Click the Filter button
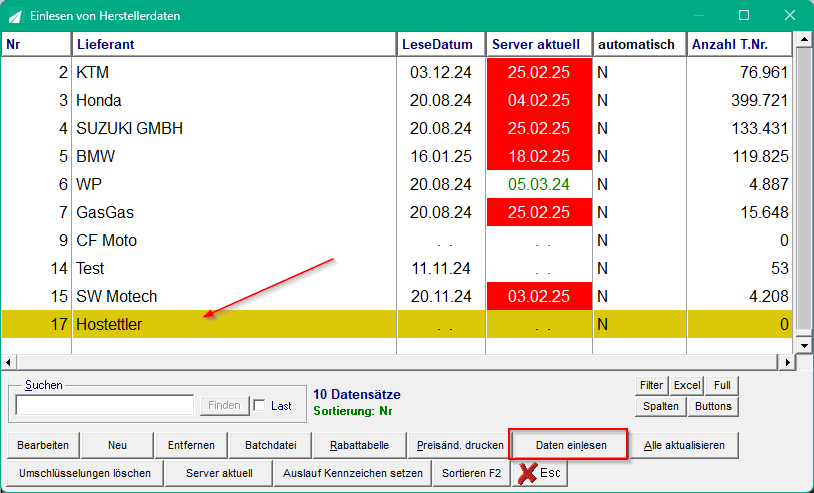 click(651, 386)
